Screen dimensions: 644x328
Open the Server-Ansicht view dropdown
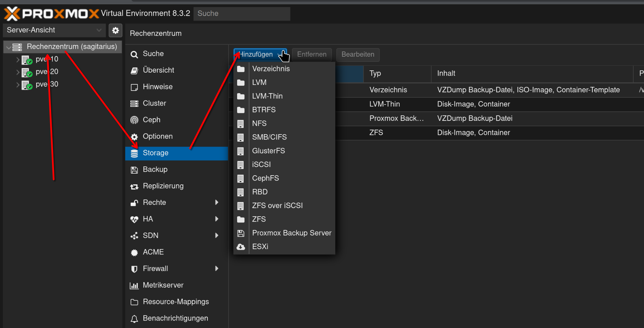point(54,30)
